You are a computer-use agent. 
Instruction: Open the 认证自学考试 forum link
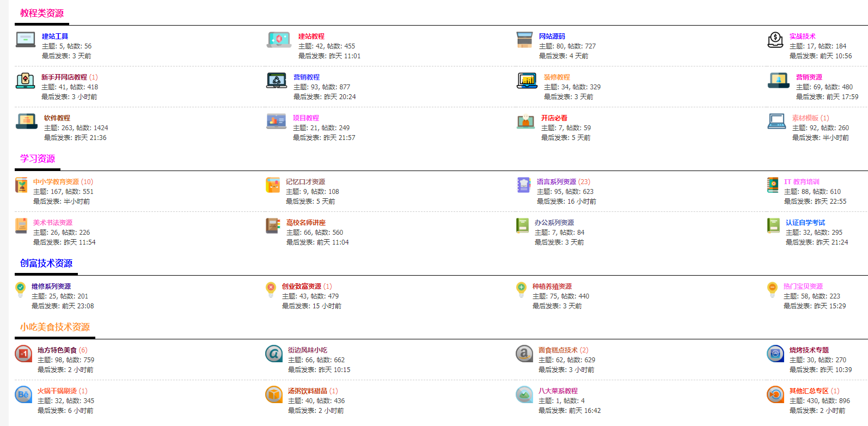point(805,223)
